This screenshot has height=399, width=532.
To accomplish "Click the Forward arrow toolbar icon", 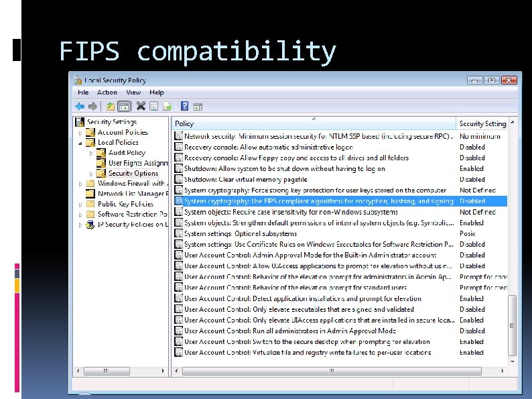I will pyautogui.click(x=92, y=107).
